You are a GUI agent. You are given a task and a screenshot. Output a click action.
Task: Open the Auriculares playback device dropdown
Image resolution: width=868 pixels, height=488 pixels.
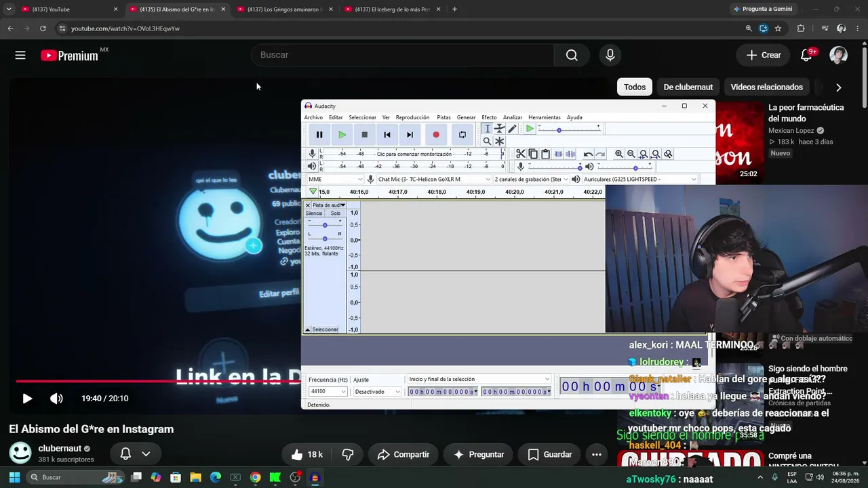[x=639, y=179]
